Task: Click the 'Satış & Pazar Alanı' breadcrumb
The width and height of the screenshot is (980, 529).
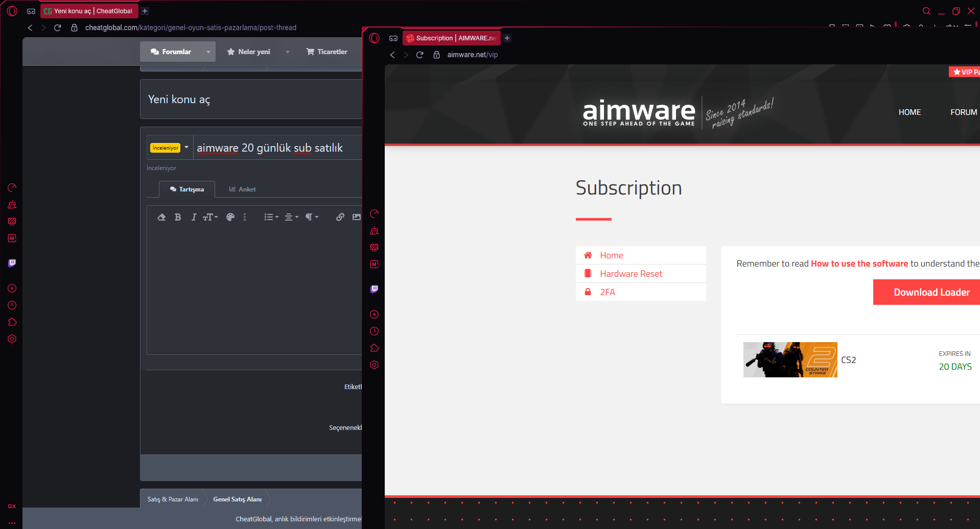Action: [173, 499]
